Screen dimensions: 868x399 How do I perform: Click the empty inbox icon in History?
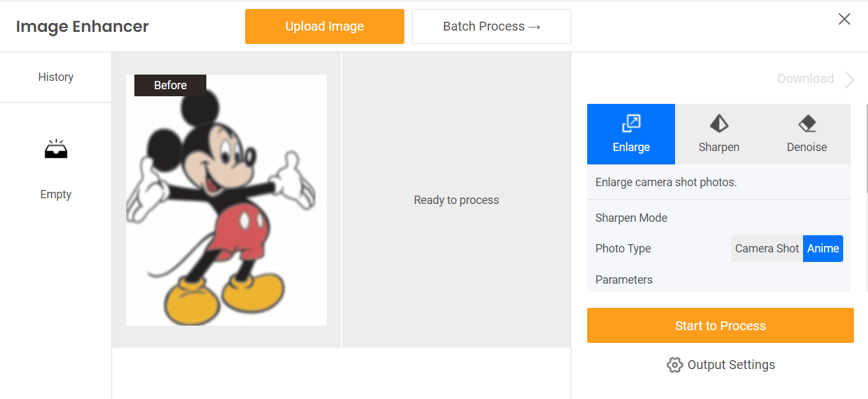pos(56,149)
